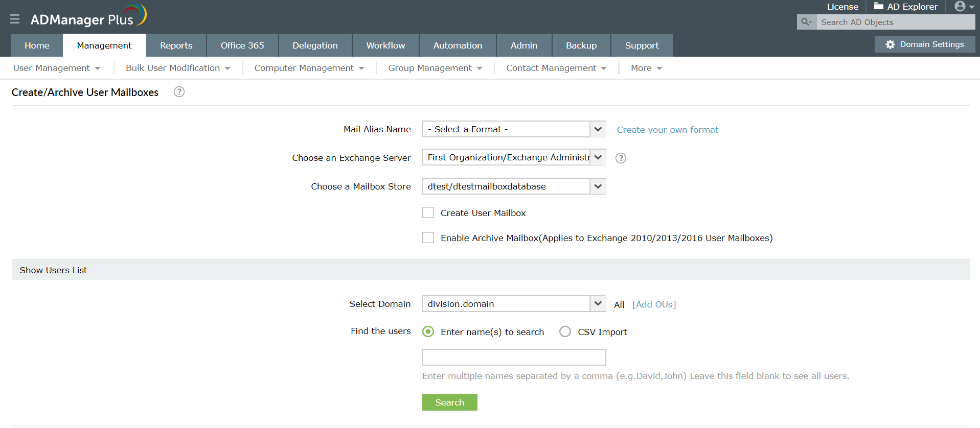Click the Create your own format link

pyautogui.click(x=667, y=130)
